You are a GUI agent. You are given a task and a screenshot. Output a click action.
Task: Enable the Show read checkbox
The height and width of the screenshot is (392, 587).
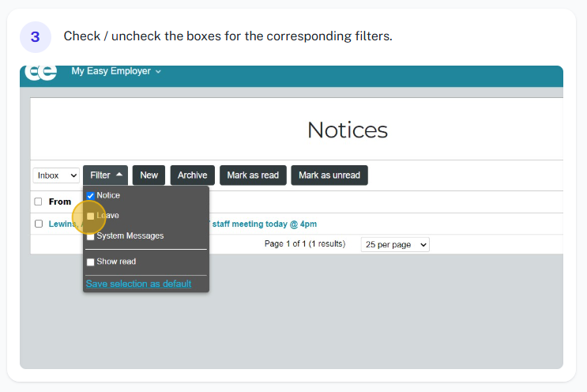click(90, 262)
